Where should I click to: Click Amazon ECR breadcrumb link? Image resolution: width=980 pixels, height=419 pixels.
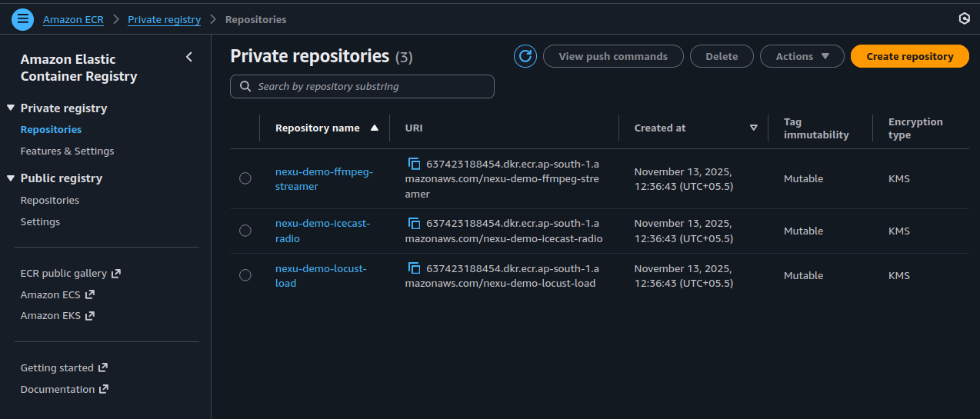coord(73,20)
